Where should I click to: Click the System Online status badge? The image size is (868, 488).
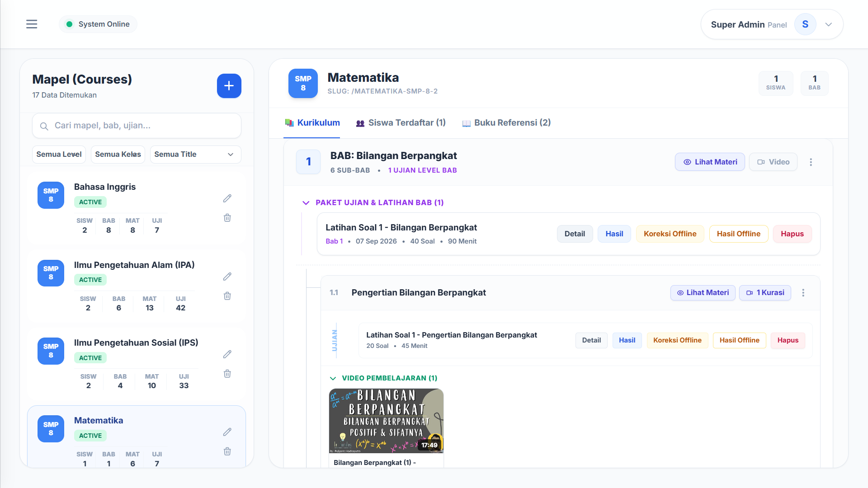(x=98, y=24)
